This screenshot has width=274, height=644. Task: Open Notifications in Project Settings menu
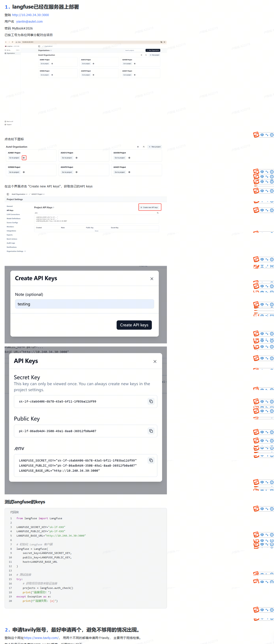point(11,247)
